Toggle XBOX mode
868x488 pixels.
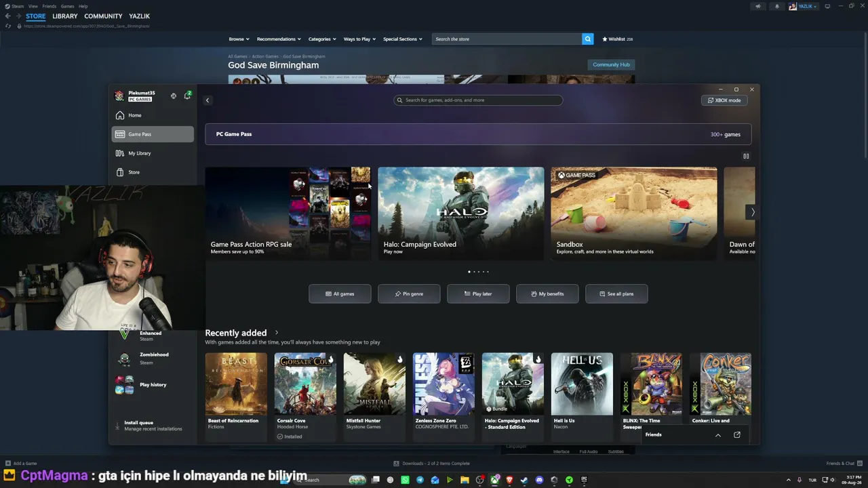[x=724, y=100]
